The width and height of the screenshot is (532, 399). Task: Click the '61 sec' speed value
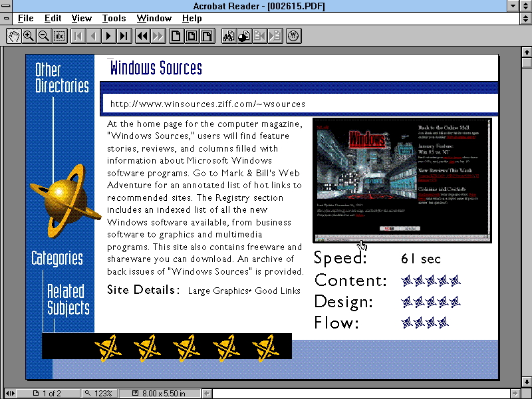tap(421, 259)
